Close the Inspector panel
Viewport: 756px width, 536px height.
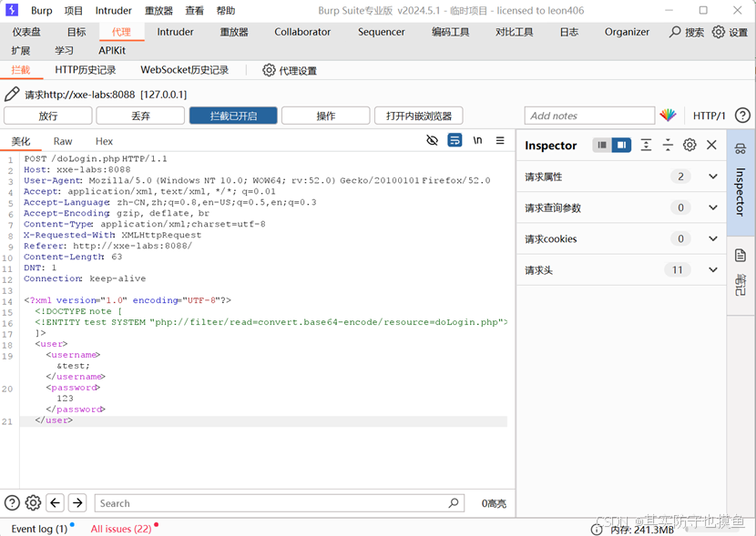coord(711,145)
